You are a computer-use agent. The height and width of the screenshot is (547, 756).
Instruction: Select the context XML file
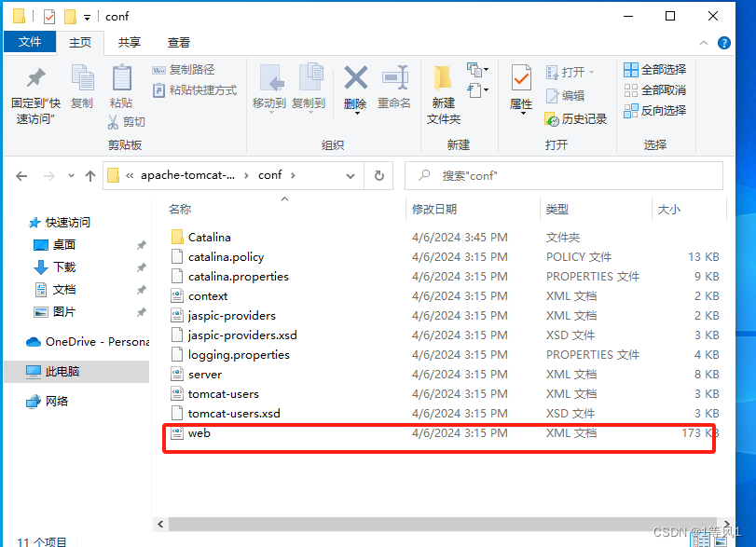point(199,296)
